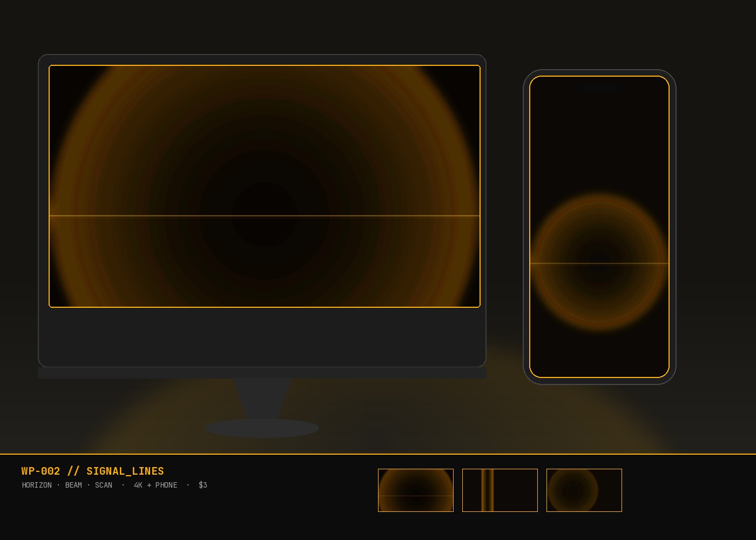
Task: Click the HORIZON · BEAM · SCAN description line
Action: coord(114,485)
